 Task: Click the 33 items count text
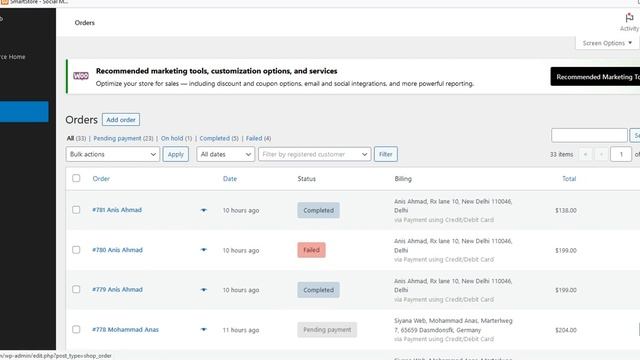click(561, 154)
